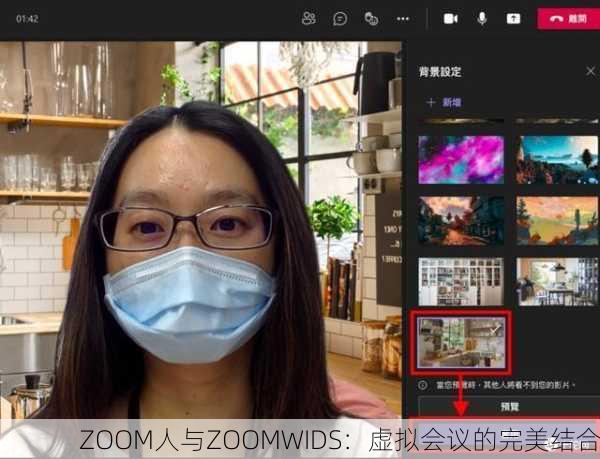Click the share screen icon
This screenshot has width=600, height=459.
tap(513, 18)
